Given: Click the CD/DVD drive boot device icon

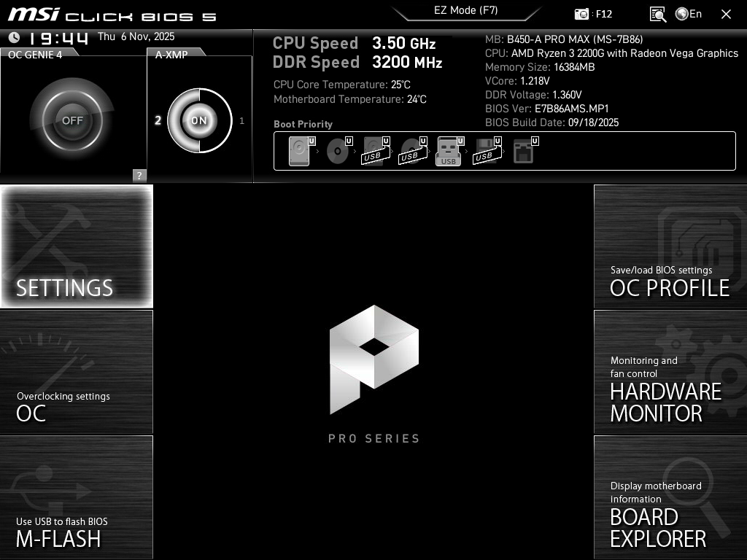Looking at the screenshot, I should [337, 150].
